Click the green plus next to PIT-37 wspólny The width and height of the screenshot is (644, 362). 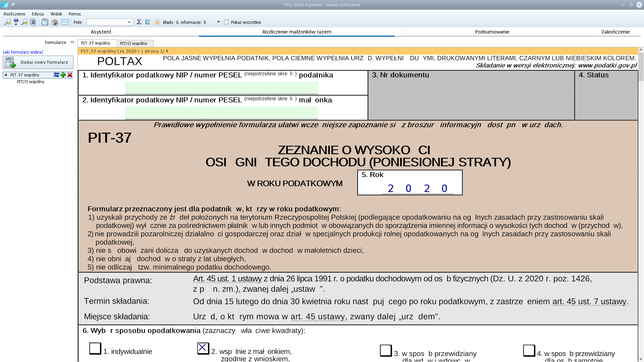63,75
